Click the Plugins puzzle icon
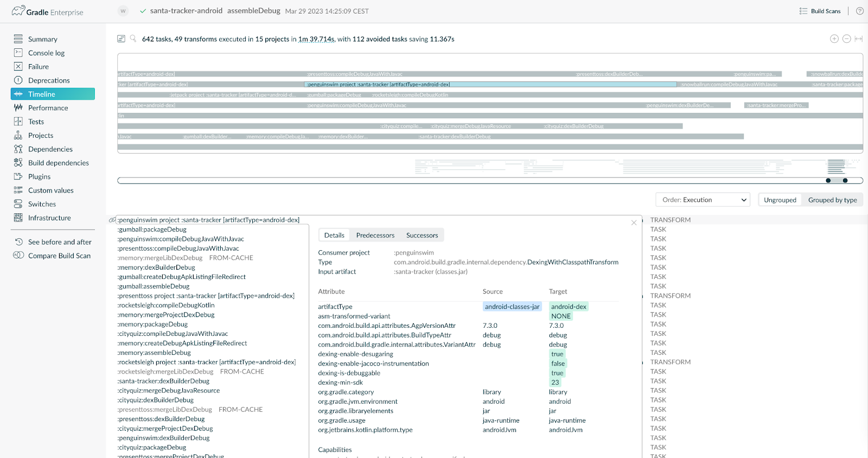Viewport: 868px width, 458px height. click(x=18, y=176)
